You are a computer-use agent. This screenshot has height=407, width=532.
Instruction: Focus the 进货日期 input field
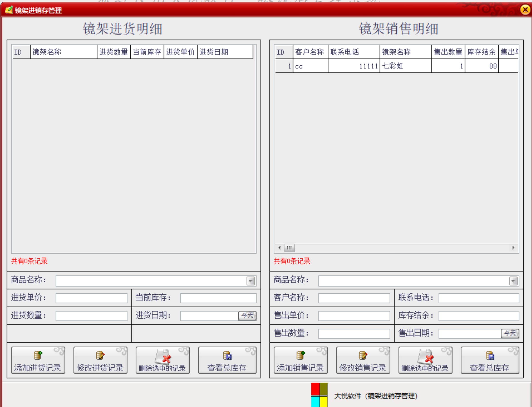[209, 316]
